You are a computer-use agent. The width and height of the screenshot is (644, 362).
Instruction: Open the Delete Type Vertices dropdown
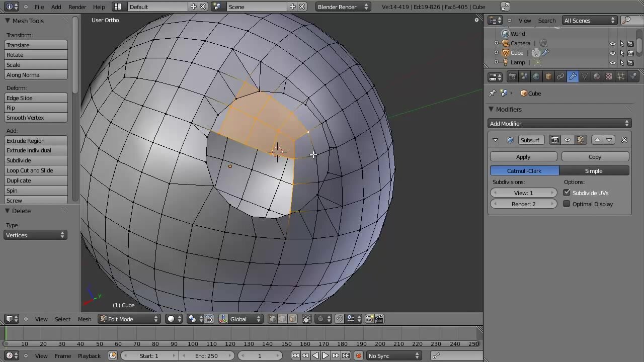click(35, 235)
